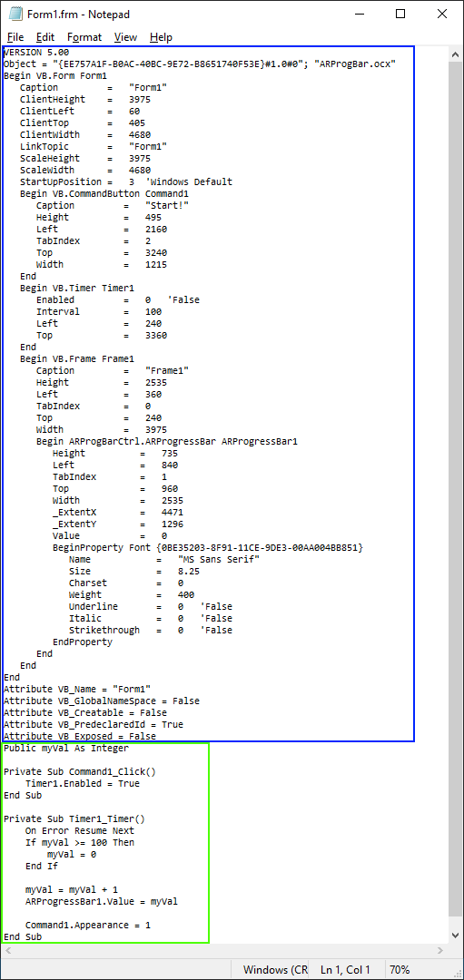Viewport: 464px width, 980px height.
Task: Click 'If myVal >= 100 Then' line
Action: (80, 842)
